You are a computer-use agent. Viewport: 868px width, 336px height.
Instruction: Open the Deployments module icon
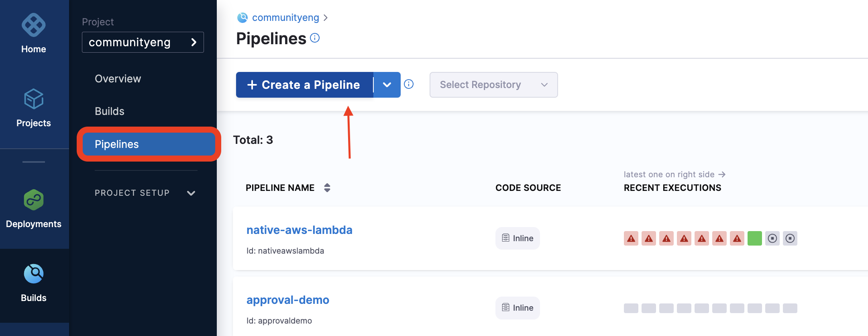(34, 200)
